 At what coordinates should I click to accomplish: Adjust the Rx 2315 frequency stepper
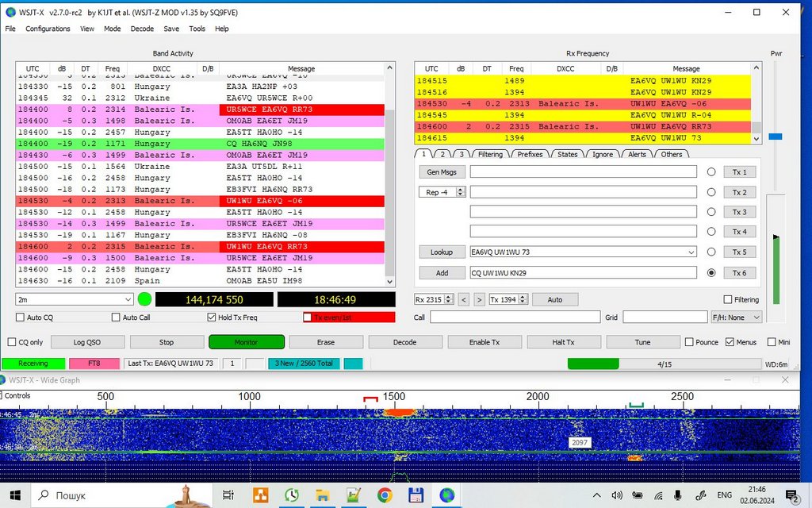tap(449, 299)
